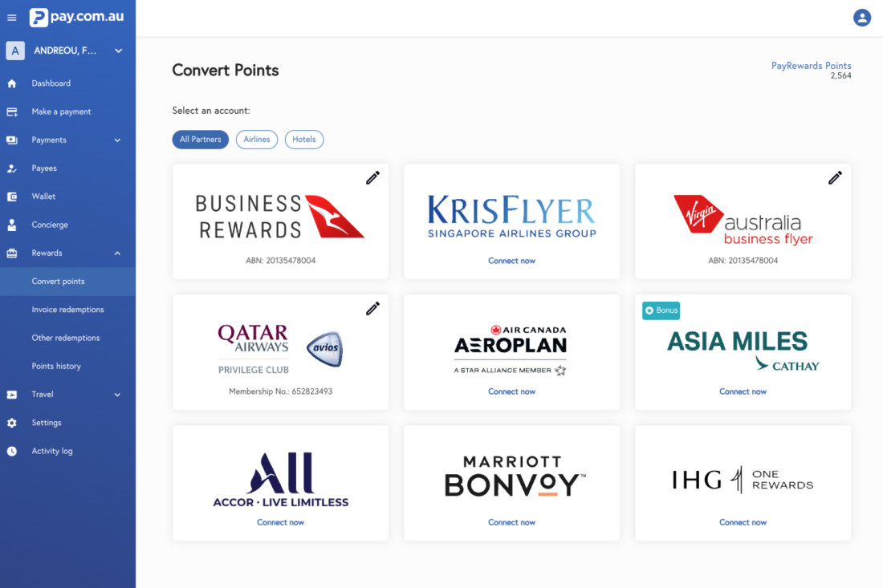
Task: Click the Qatar Airways pencil edit icon
Action: tap(372, 309)
